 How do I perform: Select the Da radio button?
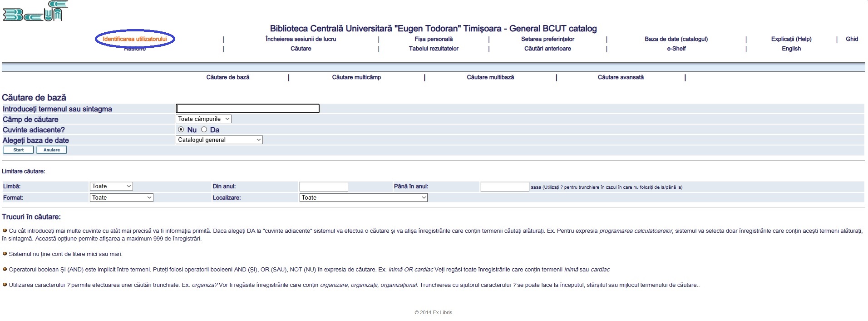tap(204, 130)
